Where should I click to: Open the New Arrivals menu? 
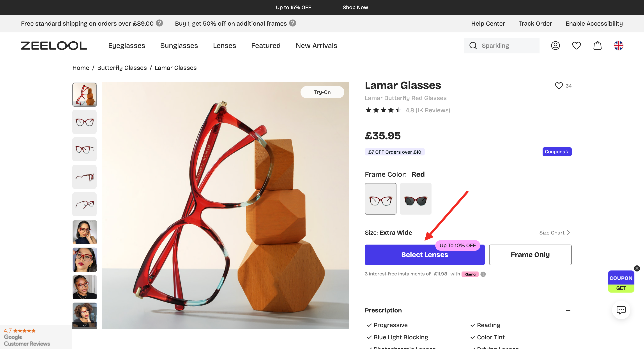[x=316, y=46]
